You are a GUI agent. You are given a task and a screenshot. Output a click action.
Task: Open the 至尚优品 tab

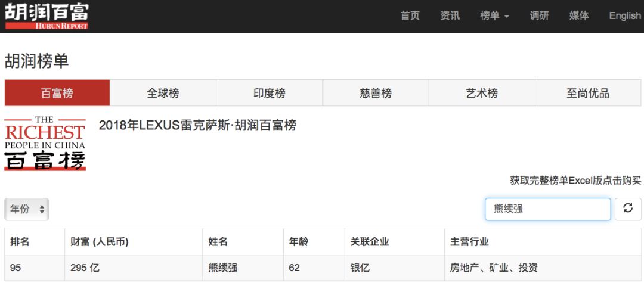tap(588, 93)
